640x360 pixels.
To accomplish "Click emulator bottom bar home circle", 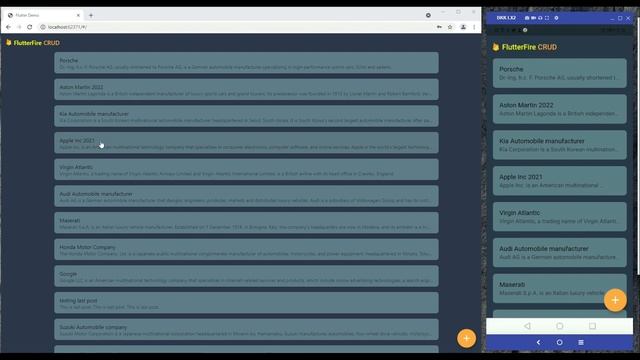I will [560, 342].
